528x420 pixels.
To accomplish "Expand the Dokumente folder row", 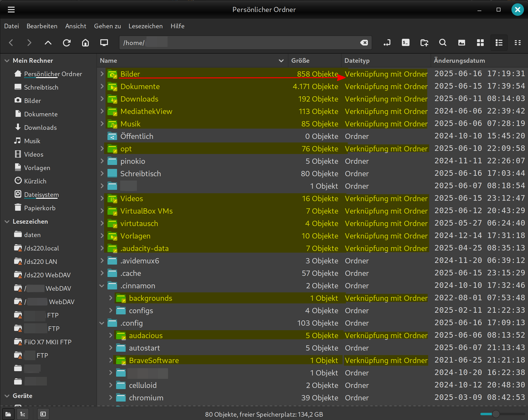I will click(102, 86).
